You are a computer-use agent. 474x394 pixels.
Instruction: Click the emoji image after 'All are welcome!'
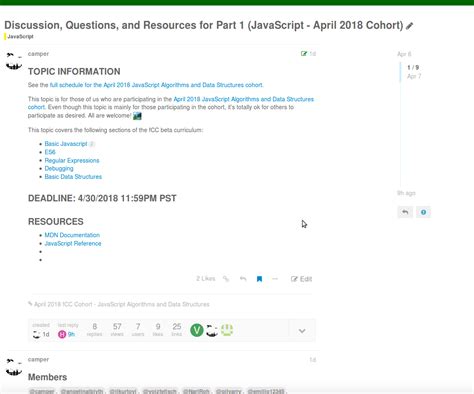click(x=137, y=116)
